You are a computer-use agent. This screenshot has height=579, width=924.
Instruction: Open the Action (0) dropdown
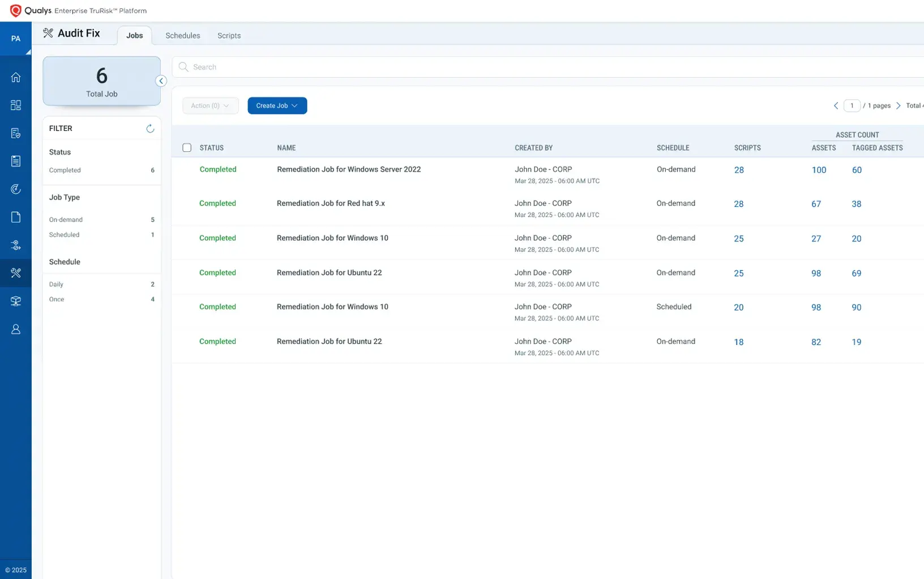[210, 106]
